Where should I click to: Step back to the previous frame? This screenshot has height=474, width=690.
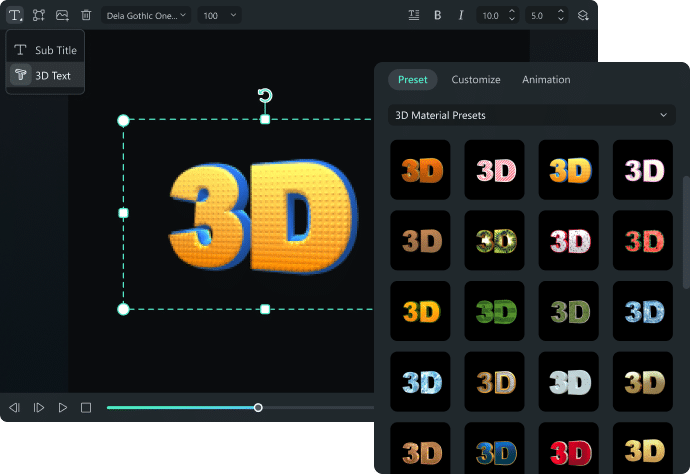pos(15,408)
